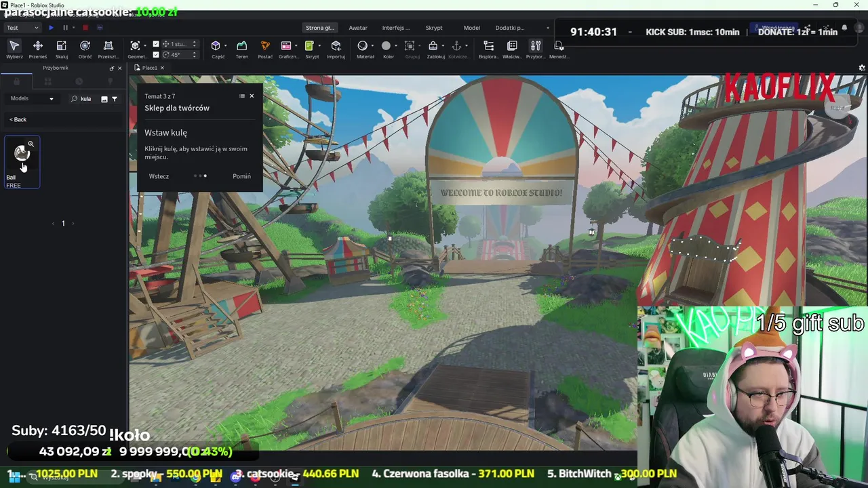Undock the Przybornik panel

tap(112, 68)
